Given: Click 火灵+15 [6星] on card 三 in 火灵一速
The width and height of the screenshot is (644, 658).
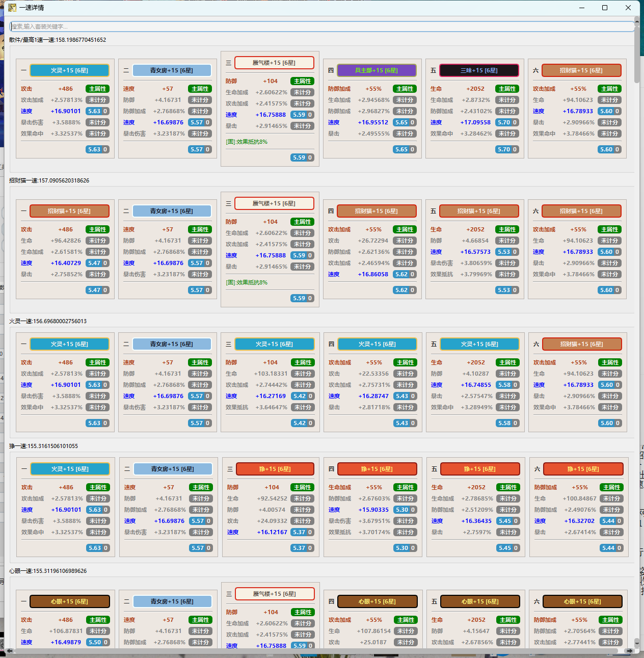Looking at the screenshot, I should (274, 344).
